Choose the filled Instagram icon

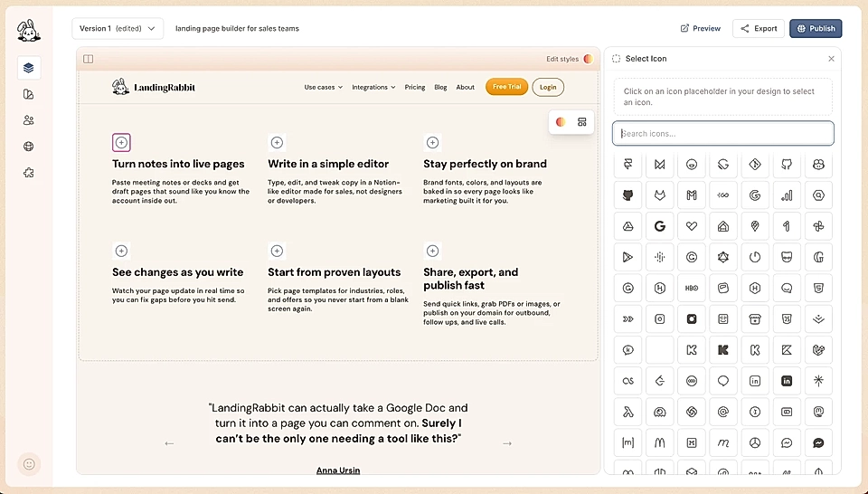pos(692,319)
